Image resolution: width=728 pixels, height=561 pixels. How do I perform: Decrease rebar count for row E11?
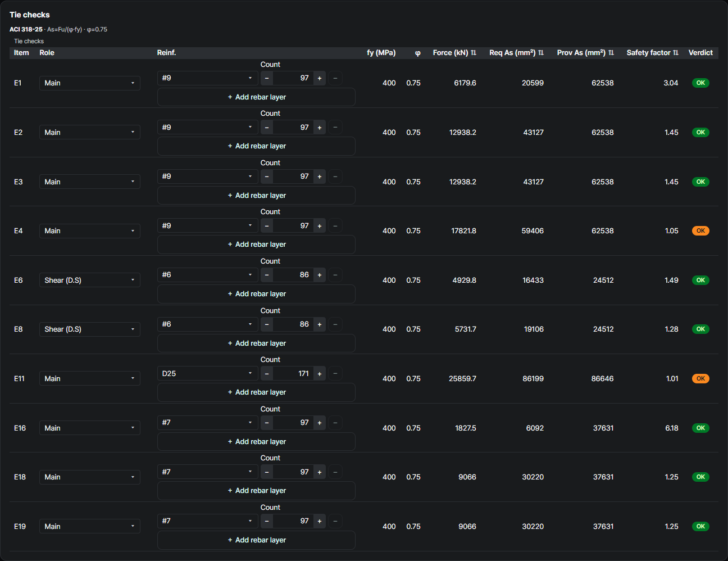tap(267, 374)
